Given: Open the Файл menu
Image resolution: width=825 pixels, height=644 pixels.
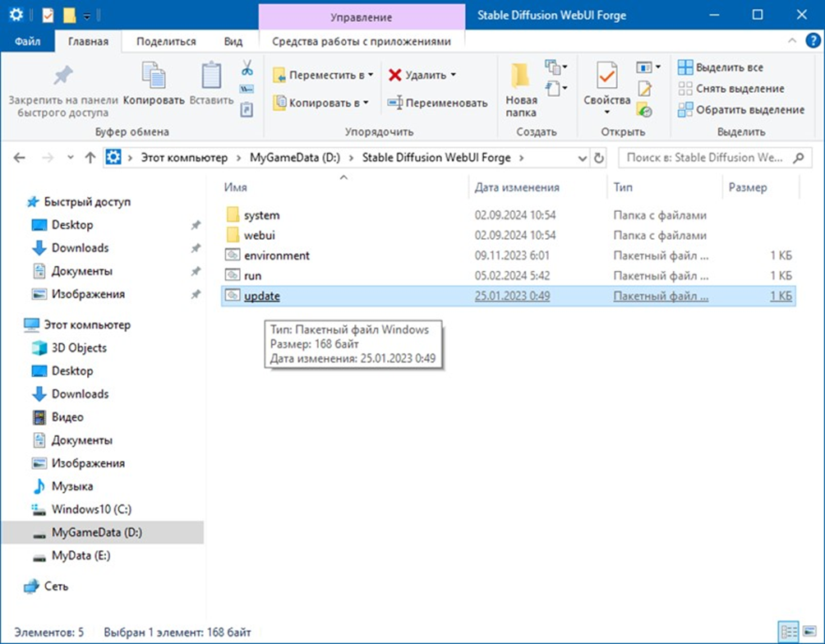Looking at the screenshot, I should (x=27, y=41).
